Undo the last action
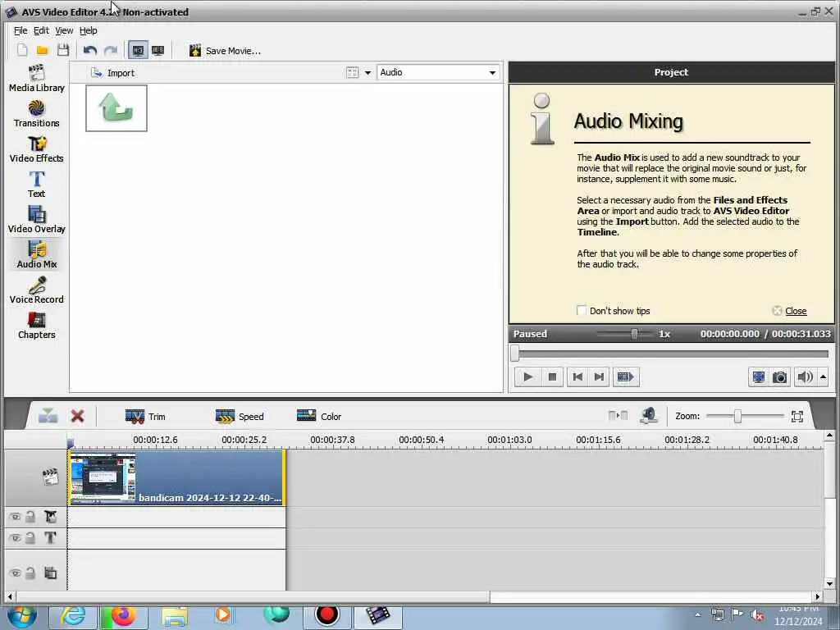840x630 pixels. click(89, 50)
